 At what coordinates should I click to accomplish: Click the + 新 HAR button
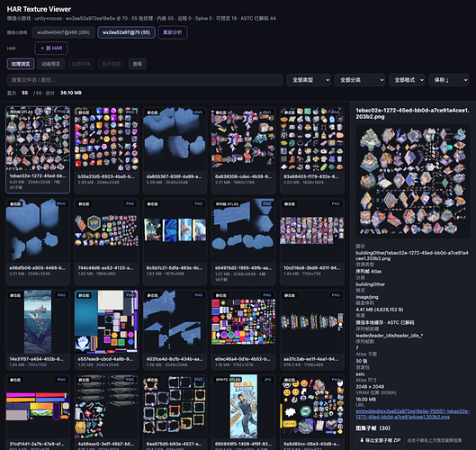click(51, 48)
